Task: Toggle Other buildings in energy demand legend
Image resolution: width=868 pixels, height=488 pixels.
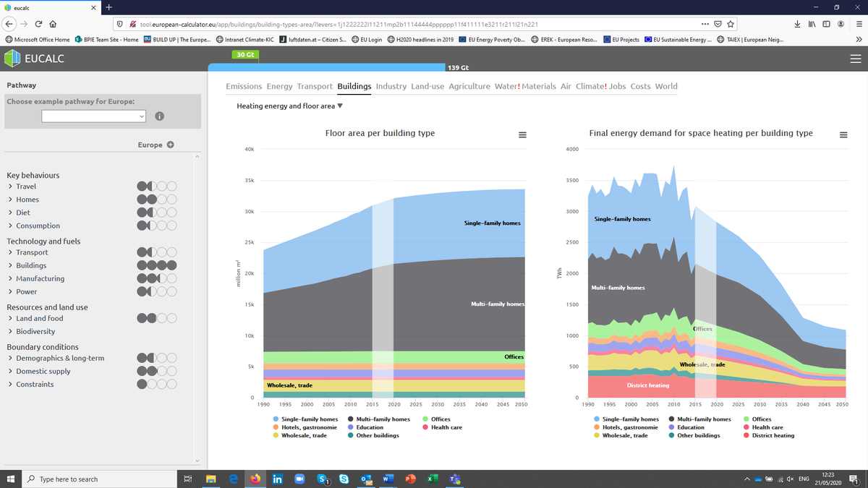Action: click(694, 435)
